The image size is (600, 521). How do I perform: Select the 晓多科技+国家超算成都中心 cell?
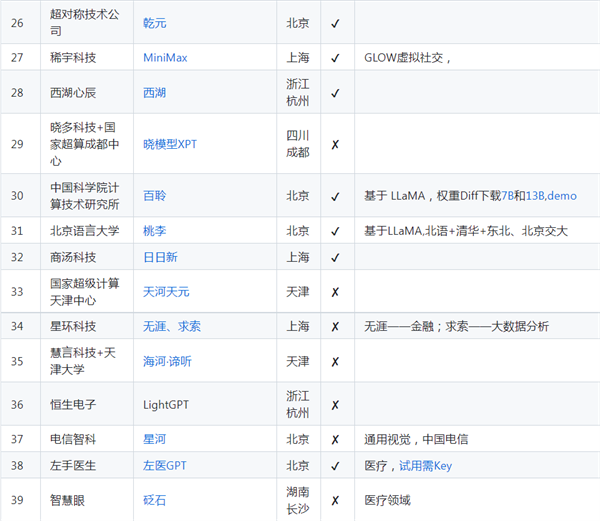pos(85,144)
